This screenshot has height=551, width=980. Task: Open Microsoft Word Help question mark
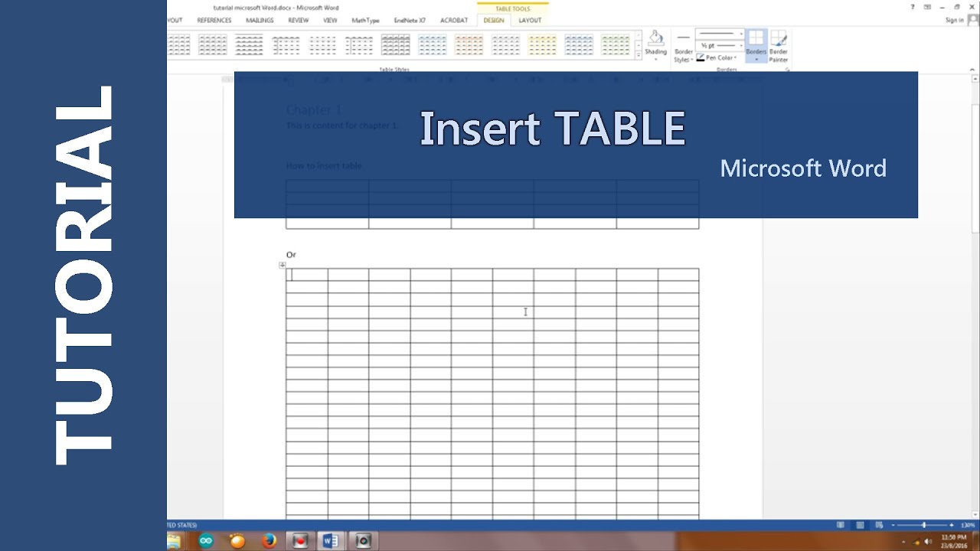coord(912,7)
